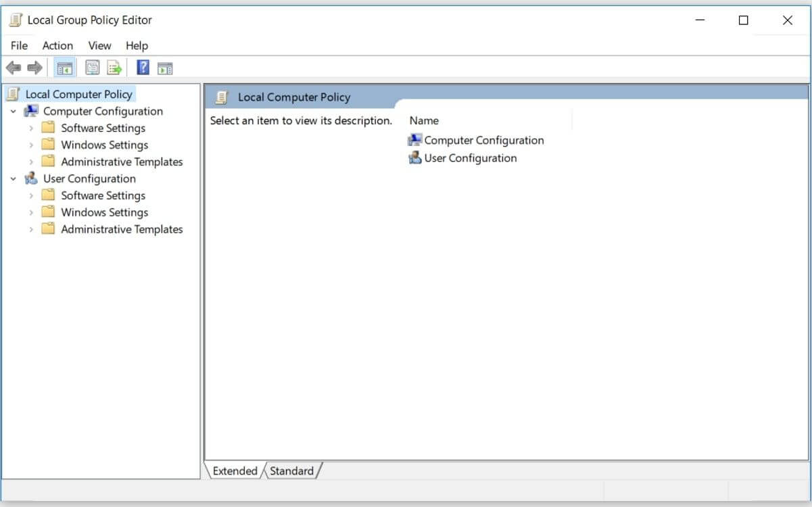Image resolution: width=812 pixels, height=507 pixels.
Task: Select the Local Computer Policy root node
Action: click(x=79, y=94)
